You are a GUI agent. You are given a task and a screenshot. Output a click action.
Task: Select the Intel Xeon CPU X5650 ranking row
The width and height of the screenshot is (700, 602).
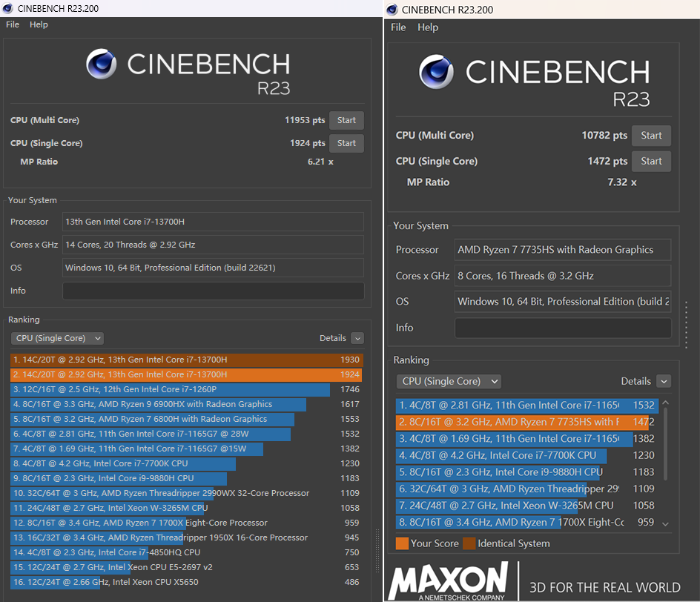(187, 582)
